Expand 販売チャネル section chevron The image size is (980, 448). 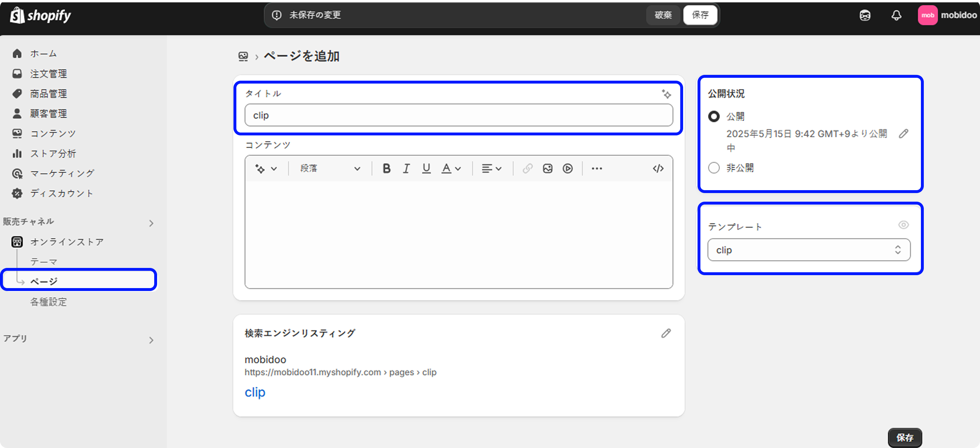pyautogui.click(x=151, y=223)
